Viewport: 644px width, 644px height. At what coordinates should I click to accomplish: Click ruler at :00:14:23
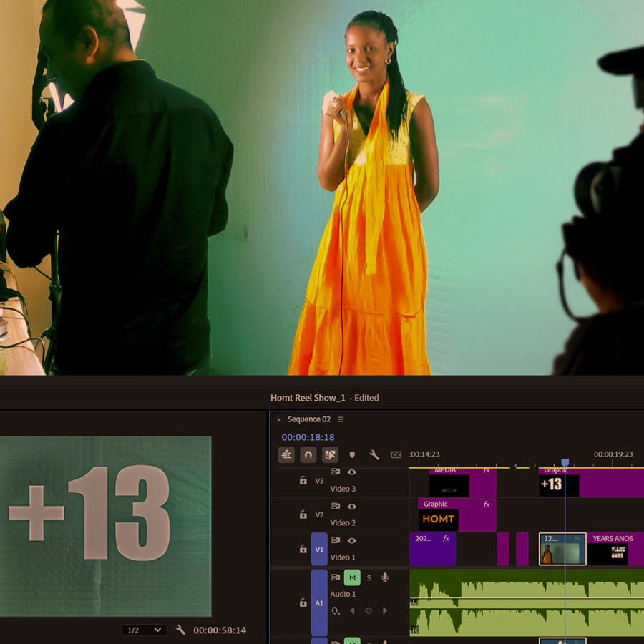point(424,454)
